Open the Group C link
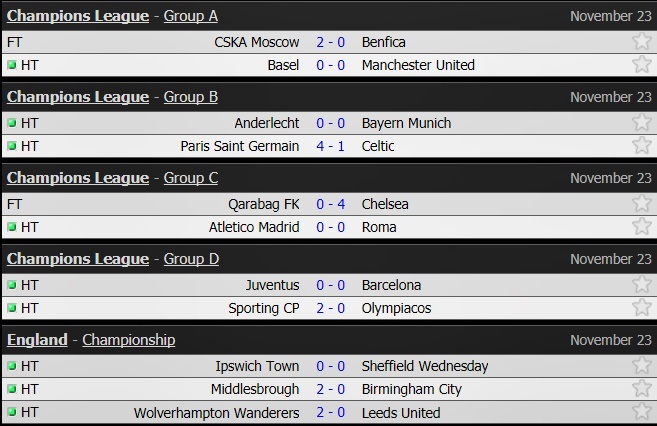Screen dimensions: 657x426 190,178
